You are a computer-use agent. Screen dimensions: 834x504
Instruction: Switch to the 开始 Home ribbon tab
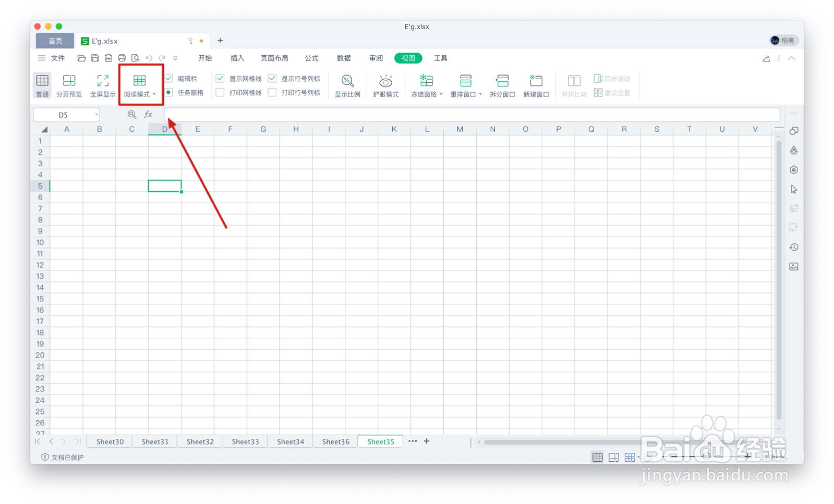pyautogui.click(x=205, y=58)
